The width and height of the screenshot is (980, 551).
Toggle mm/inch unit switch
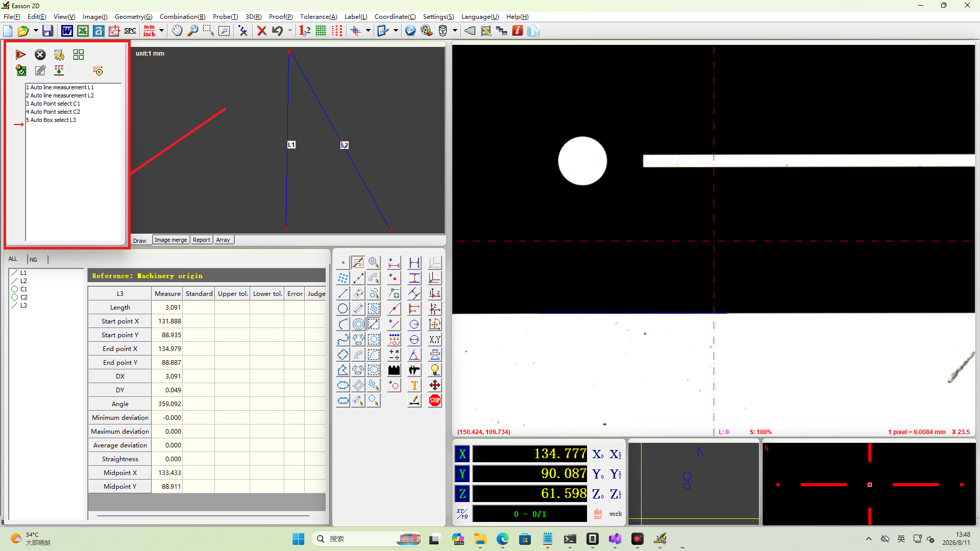(x=149, y=31)
